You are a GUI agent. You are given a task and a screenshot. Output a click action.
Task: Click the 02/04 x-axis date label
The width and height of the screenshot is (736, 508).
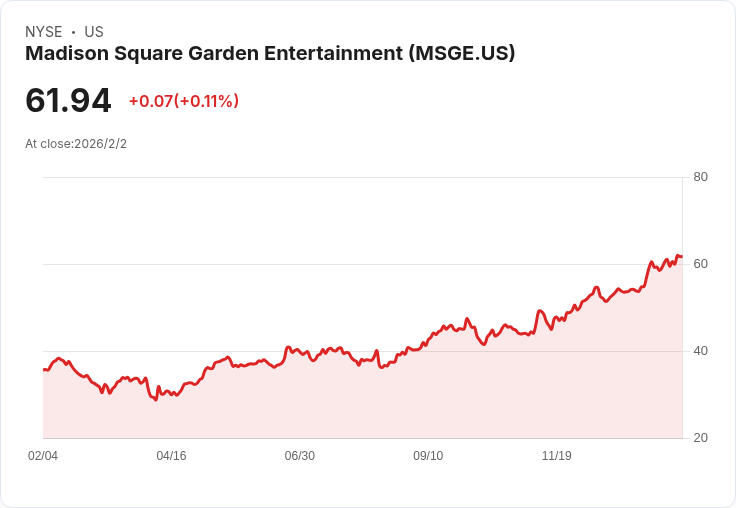[43, 455]
